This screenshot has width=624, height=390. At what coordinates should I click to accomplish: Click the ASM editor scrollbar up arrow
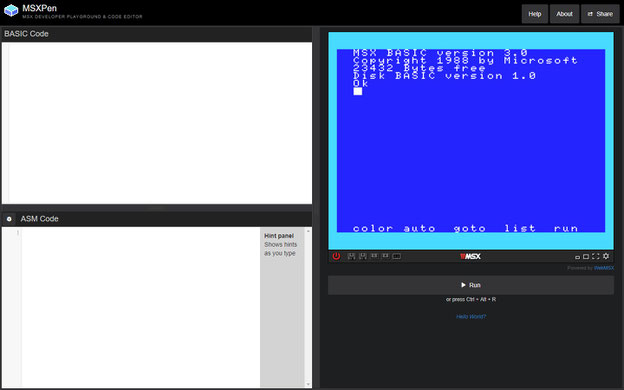308,231
